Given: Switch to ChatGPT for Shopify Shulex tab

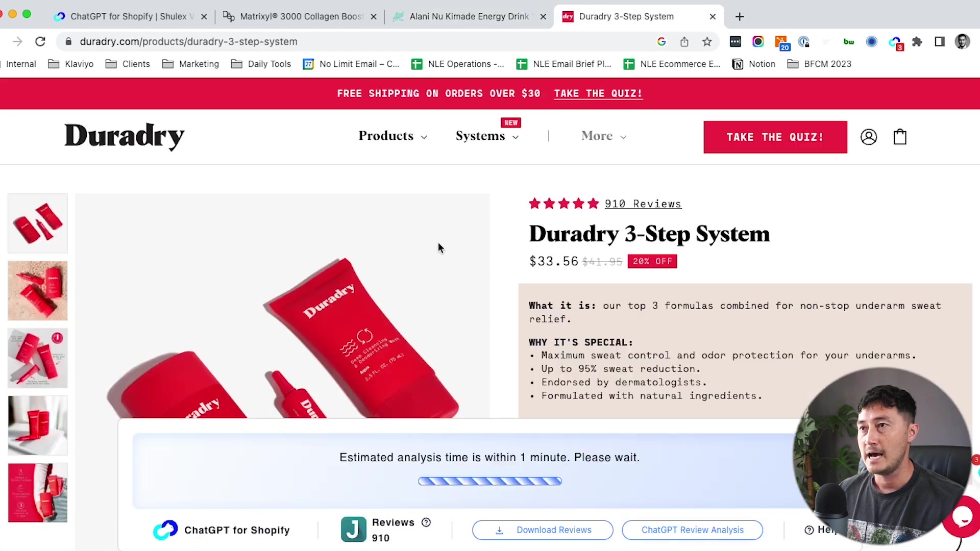Looking at the screenshot, I should click(132, 16).
